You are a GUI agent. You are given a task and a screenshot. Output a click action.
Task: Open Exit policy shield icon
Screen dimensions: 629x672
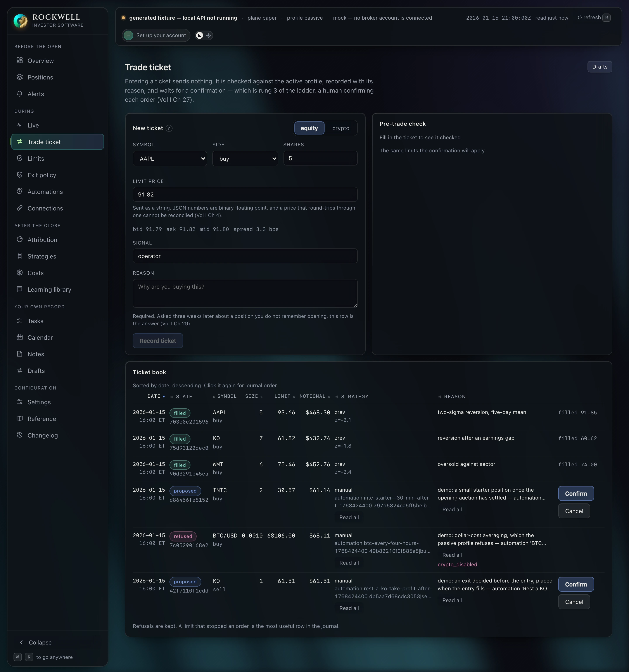(20, 174)
